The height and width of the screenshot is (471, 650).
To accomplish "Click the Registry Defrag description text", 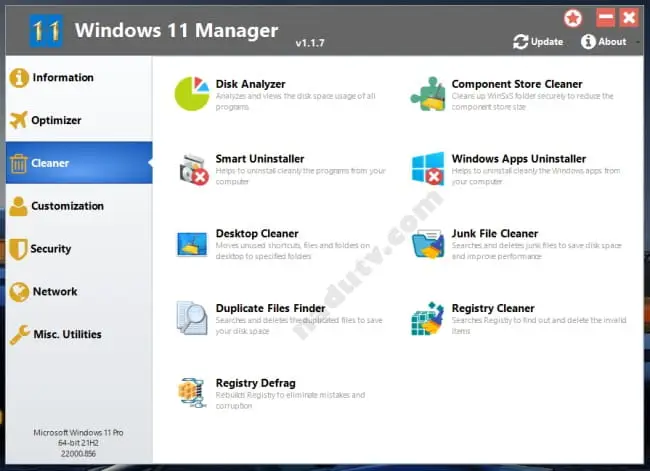I will tap(290, 400).
